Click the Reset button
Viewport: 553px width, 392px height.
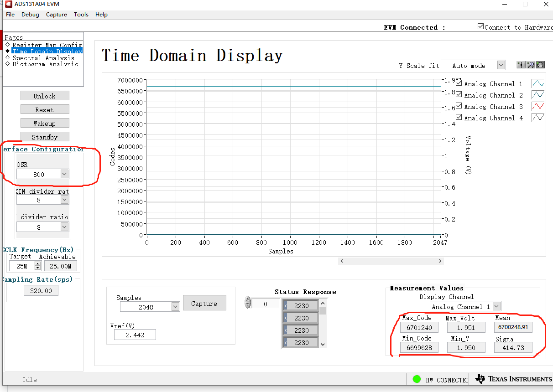pyautogui.click(x=45, y=109)
